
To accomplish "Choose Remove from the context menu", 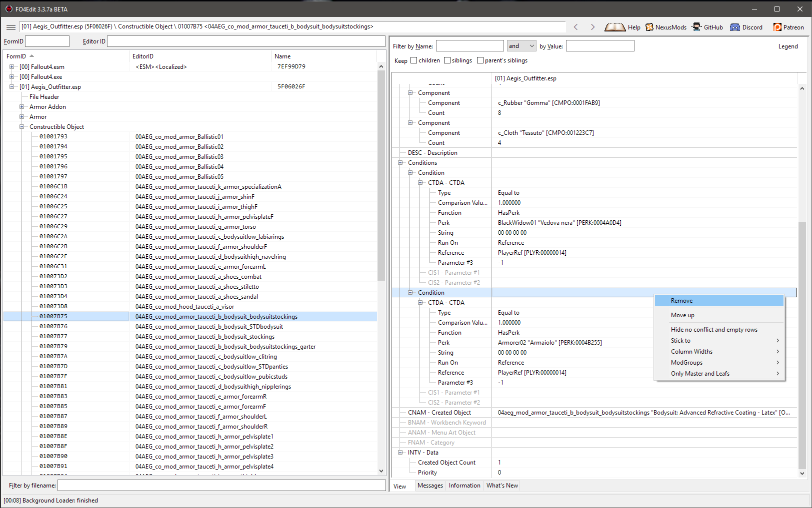I will (719, 301).
